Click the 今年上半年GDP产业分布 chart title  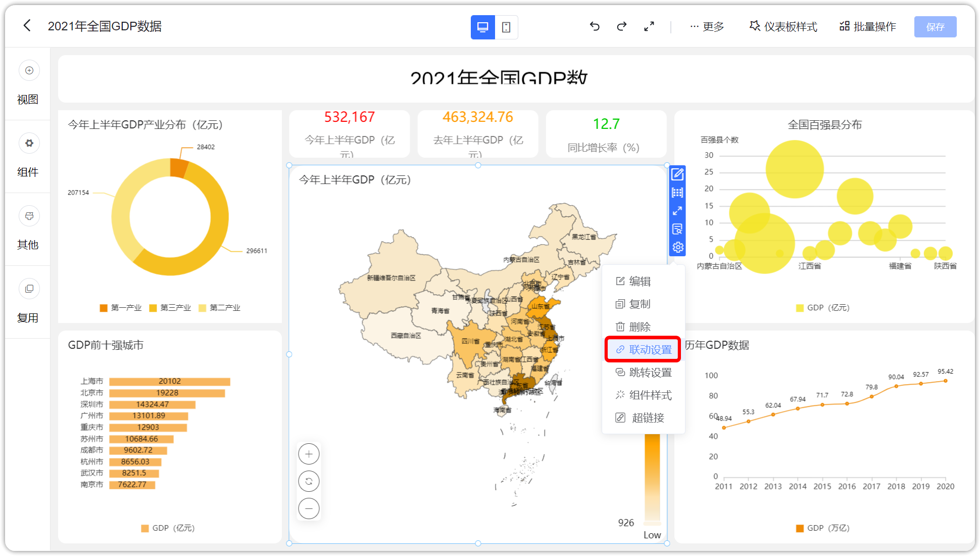145,125
